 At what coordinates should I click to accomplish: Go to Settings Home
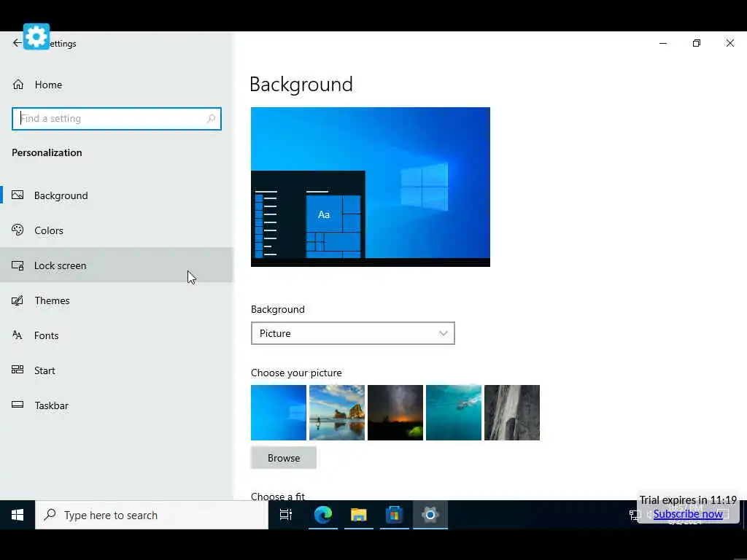pos(117,85)
